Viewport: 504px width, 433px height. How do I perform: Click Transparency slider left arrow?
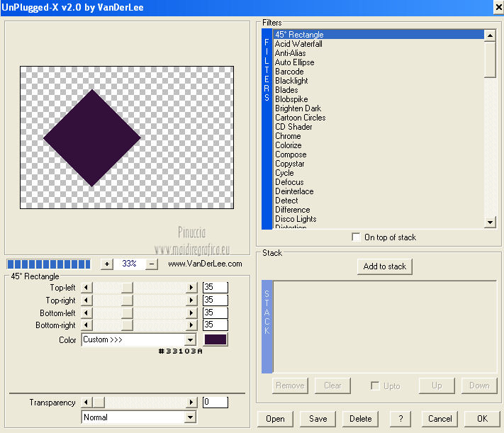(86, 402)
